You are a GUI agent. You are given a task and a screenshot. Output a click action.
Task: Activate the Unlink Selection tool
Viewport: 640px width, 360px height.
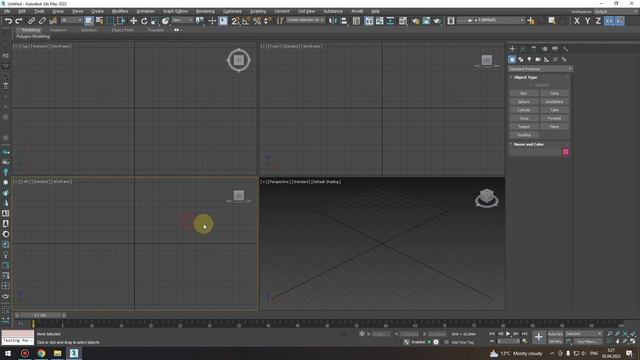[42, 21]
